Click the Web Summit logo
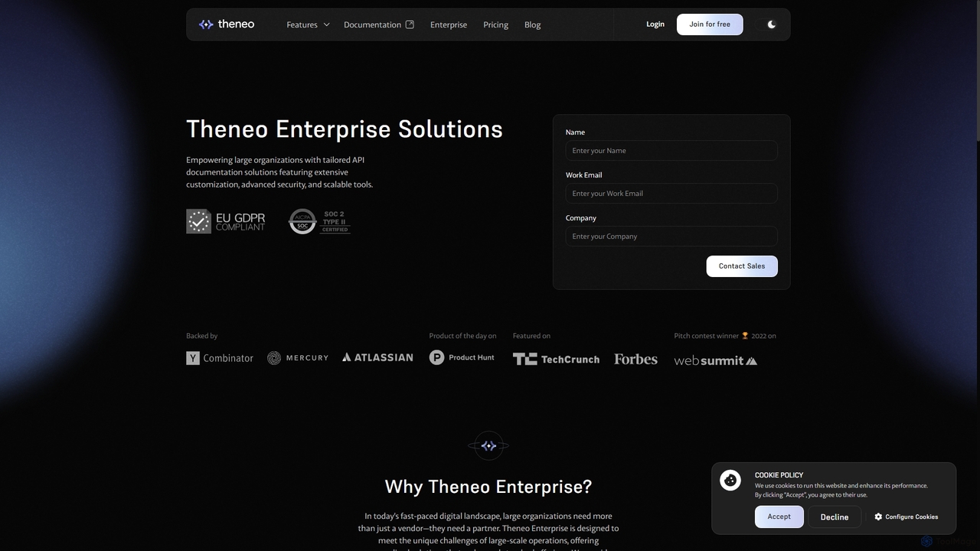The height and width of the screenshot is (551, 980). pos(716,360)
